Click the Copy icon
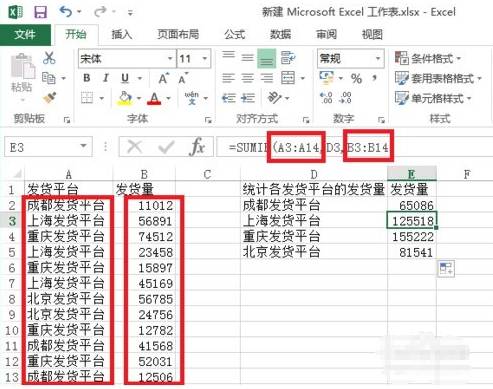The height and width of the screenshot is (389, 493). click(x=49, y=78)
